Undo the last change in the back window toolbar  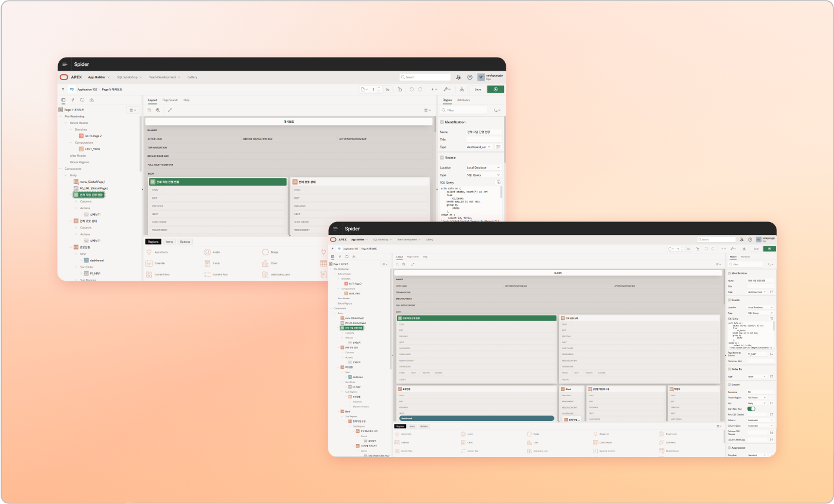click(x=411, y=89)
